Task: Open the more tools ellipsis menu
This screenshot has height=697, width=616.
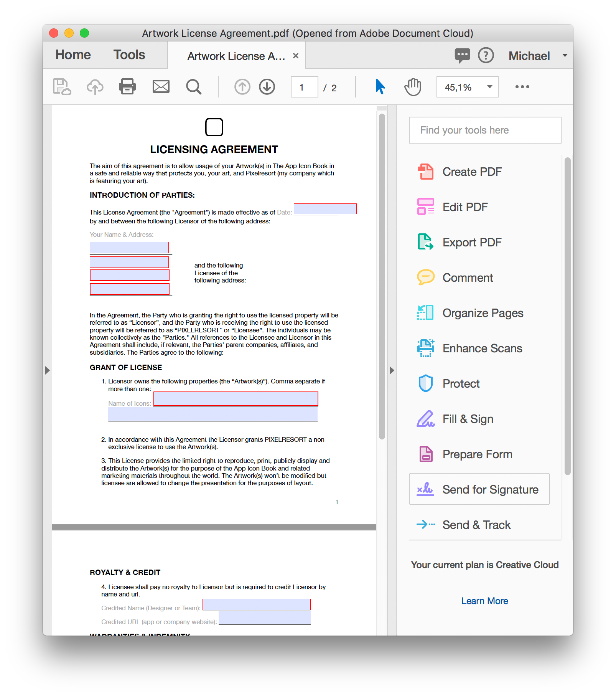Action: pos(522,87)
